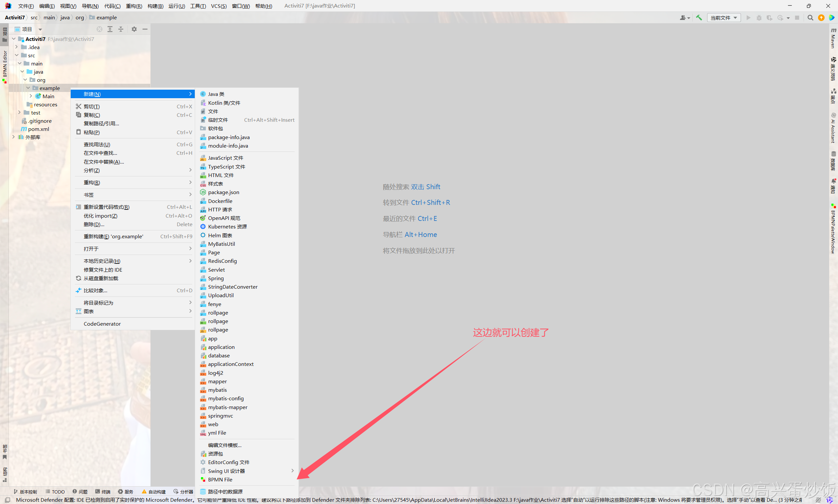This screenshot has height=504, width=838.
Task: Click the project panel settings gear icon
Action: [x=134, y=29]
